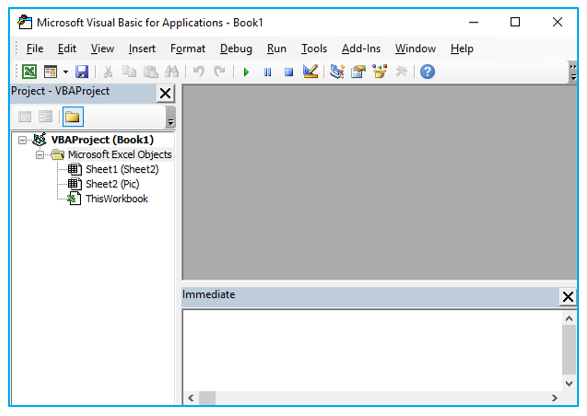This screenshot has width=587, height=416.
Task: Click the Toolbox wrench icon
Action: coord(401,71)
